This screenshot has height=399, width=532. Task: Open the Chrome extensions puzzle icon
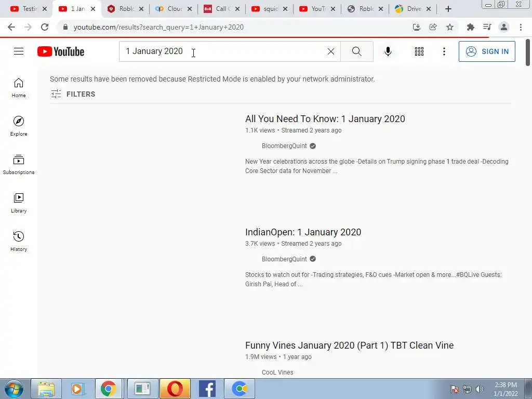(470, 27)
